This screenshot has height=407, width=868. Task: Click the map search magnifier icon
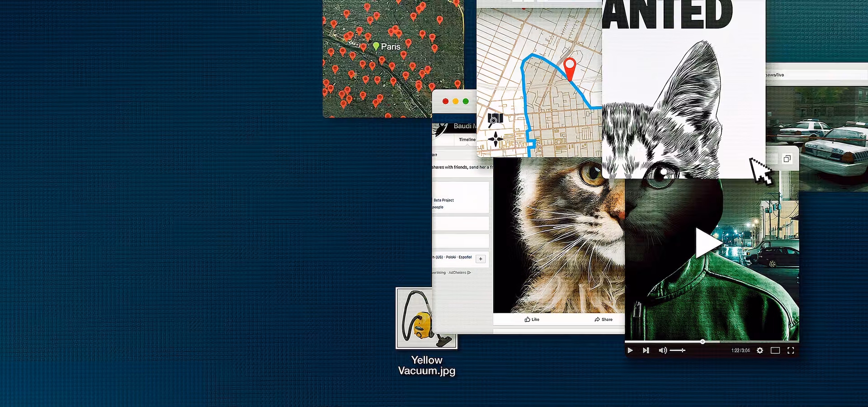tap(495, 120)
